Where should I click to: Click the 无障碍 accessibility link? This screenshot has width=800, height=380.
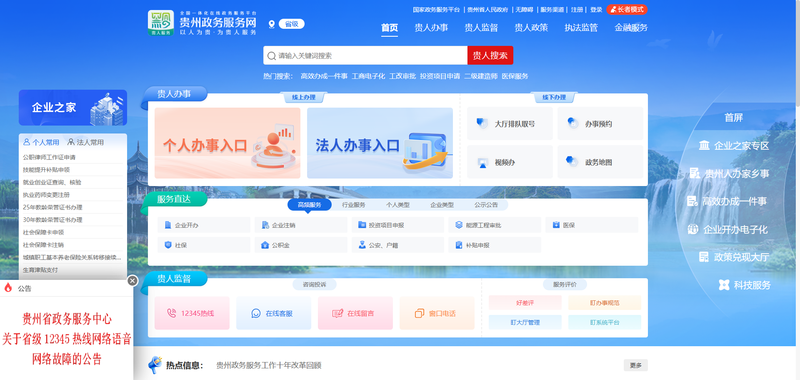[x=524, y=10]
